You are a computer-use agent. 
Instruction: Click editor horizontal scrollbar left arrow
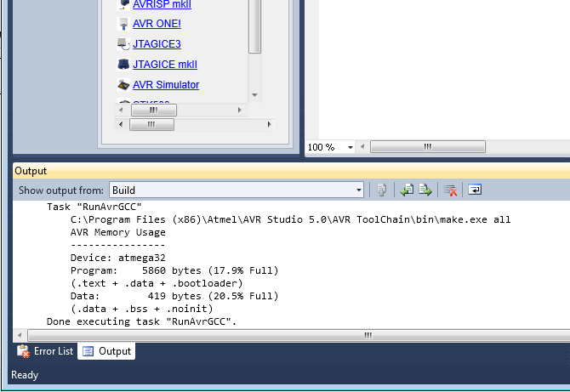pyautogui.click(x=362, y=147)
